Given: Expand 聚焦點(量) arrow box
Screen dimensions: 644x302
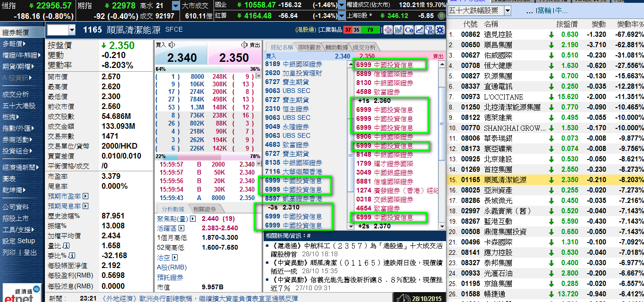Looking at the screenshot, I should point(193,219).
